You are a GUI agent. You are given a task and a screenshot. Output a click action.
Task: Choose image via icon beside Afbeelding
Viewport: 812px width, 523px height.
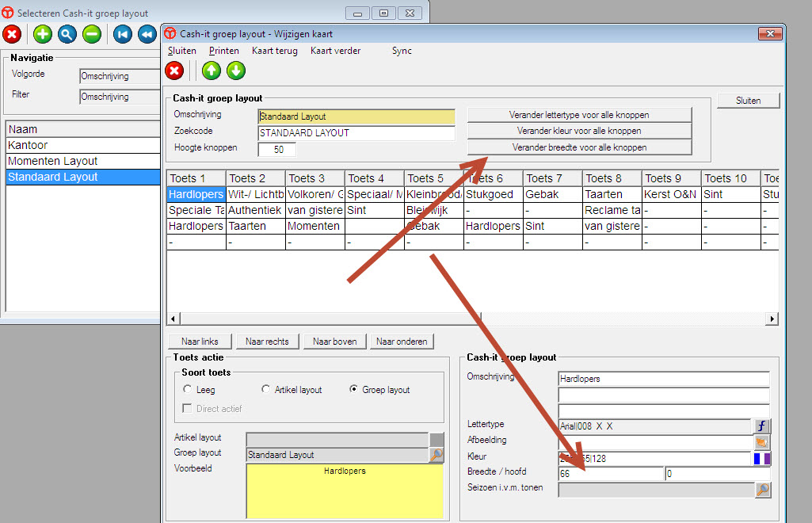pyautogui.click(x=762, y=442)
